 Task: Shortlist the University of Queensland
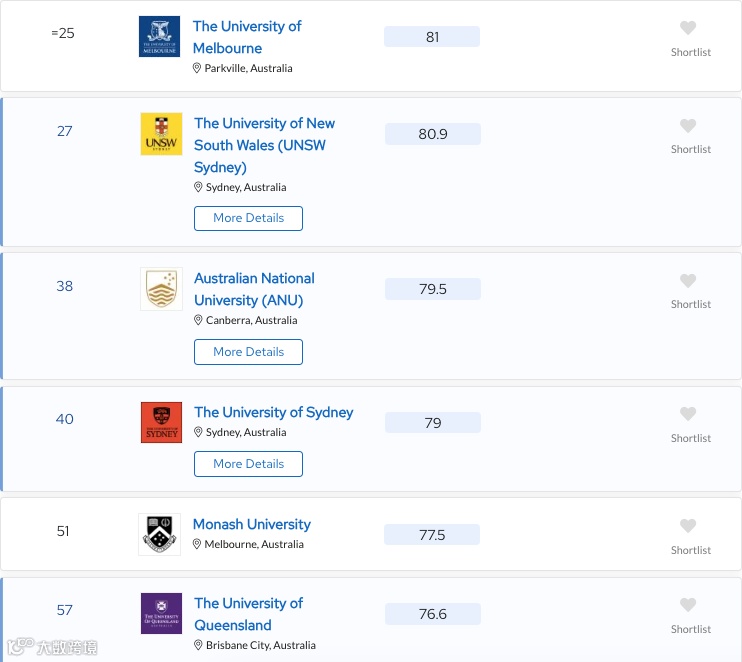[x=688, y=605]
